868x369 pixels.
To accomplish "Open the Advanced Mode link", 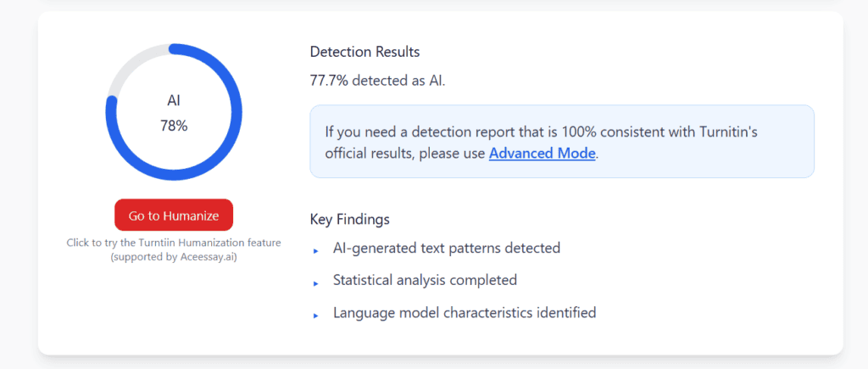I will pyautogui.click(x=542, y=154).
